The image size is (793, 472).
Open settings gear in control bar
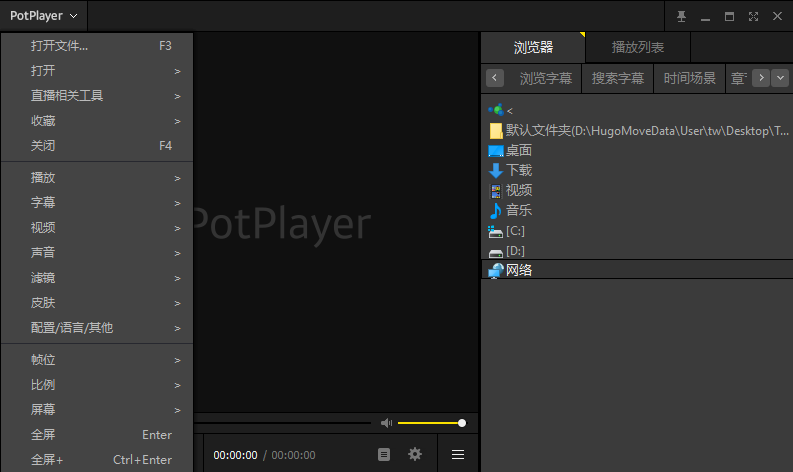415,454
